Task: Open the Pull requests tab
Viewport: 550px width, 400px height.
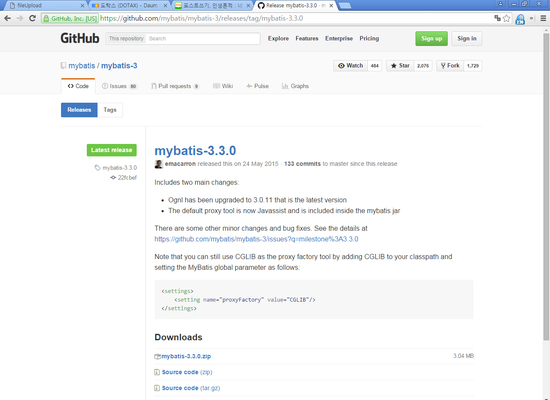Action: click(x=175, y=86)
